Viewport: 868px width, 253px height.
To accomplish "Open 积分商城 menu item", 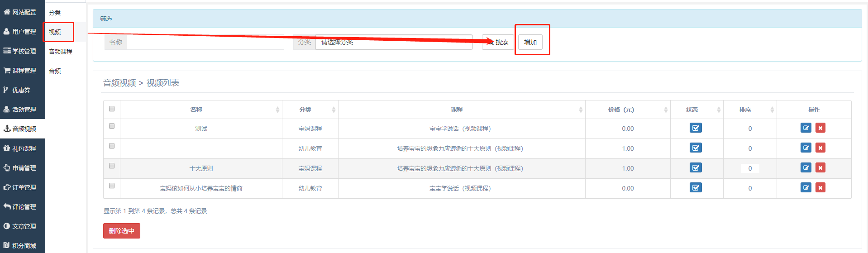I will pyautogui.click(x=23, y=246).
